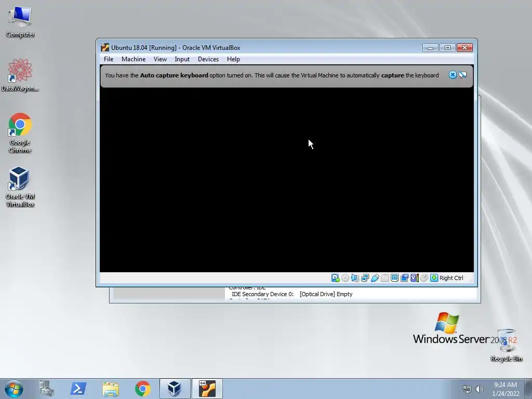Open PowerShell from the taskbar
Screen dimensions: 532x399
pos(78,389)
